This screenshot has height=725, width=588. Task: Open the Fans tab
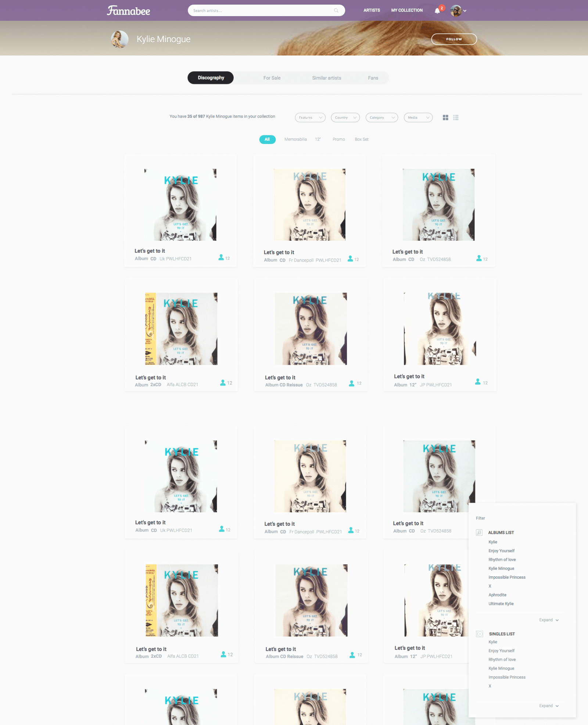[x=373, y=78]
